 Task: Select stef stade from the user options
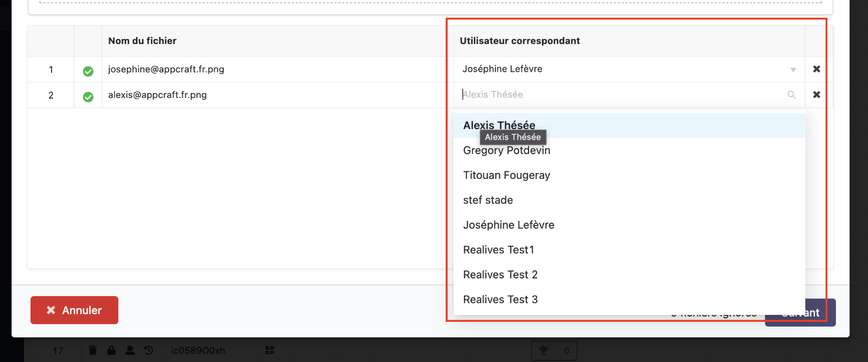coord(488,200)
